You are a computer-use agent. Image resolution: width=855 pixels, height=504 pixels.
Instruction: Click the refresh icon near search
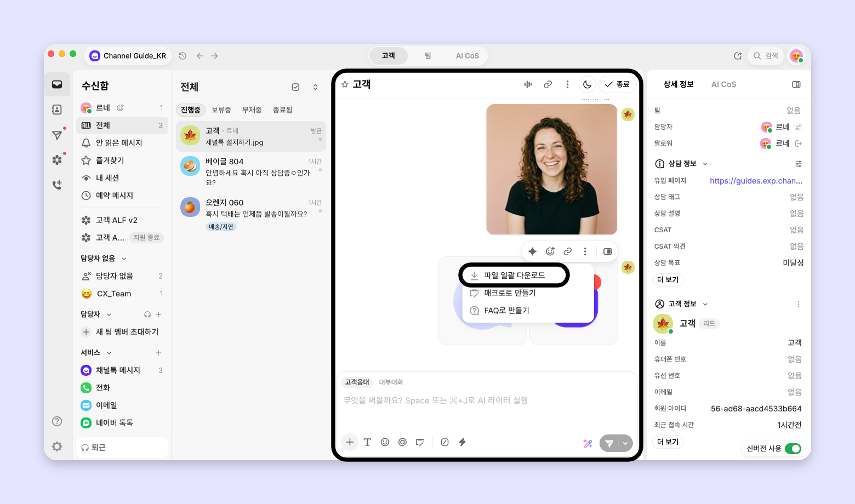(738, 56)
